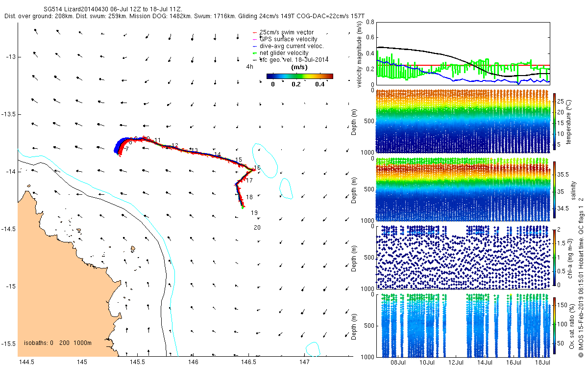
Task: Click "velocity magnitude (m/s)" axis label
Action: point(360,54)
